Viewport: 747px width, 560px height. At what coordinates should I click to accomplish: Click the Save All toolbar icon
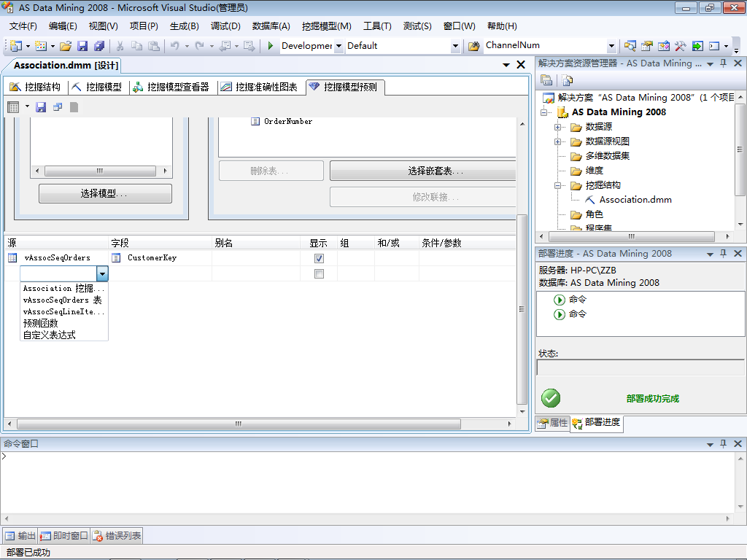point(99,46)
